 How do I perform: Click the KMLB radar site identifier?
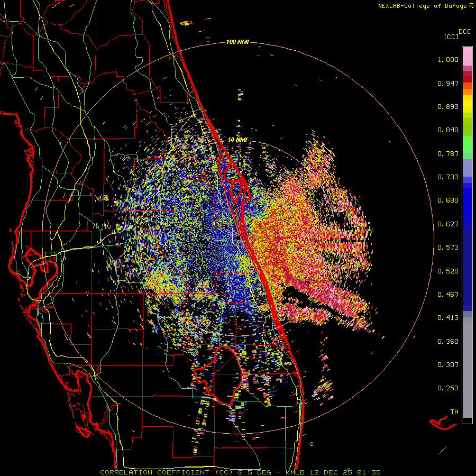click(x=295, y=472)
